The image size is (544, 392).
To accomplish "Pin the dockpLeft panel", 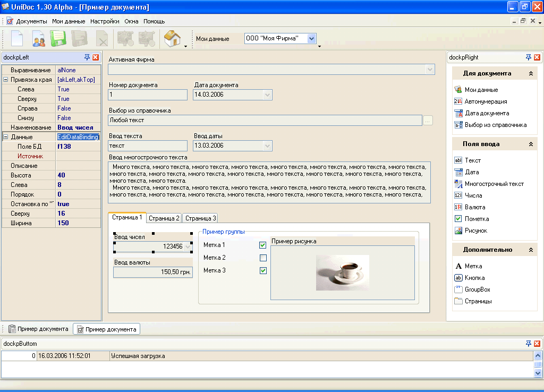I will [87, 57].
